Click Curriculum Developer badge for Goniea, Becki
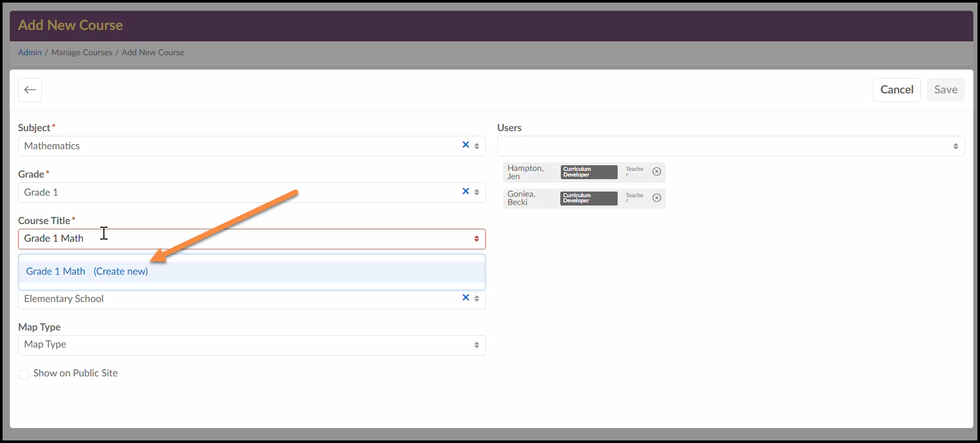 (589, 198)
